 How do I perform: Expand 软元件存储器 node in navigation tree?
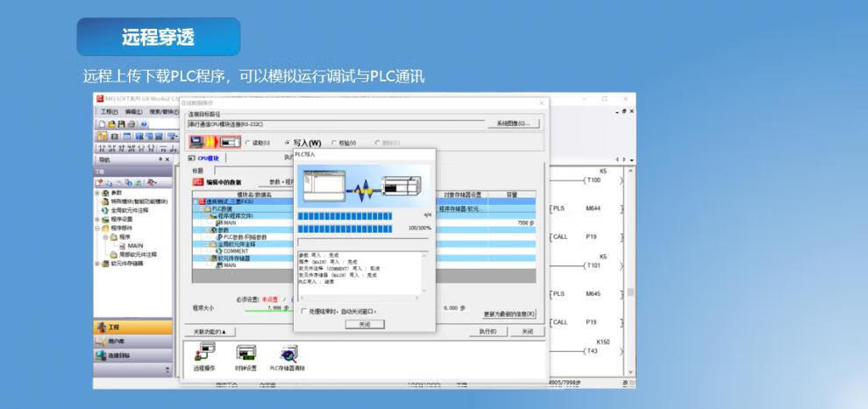[x=97, y=264]
